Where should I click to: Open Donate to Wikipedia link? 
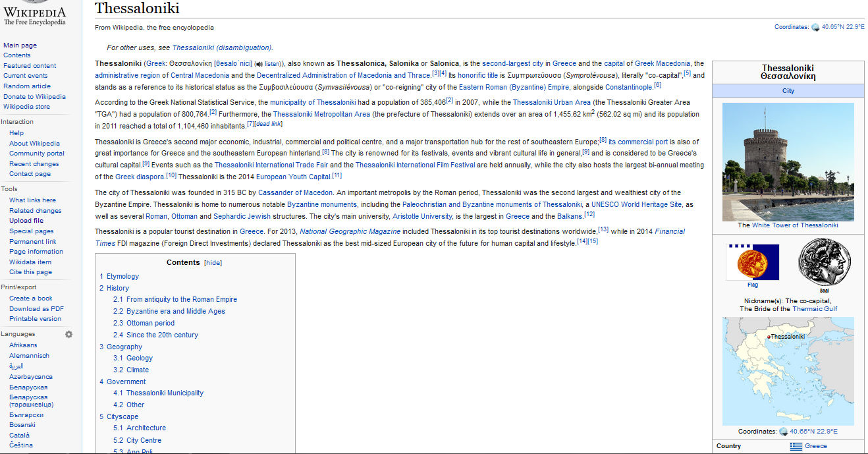(x=34, y=96)
